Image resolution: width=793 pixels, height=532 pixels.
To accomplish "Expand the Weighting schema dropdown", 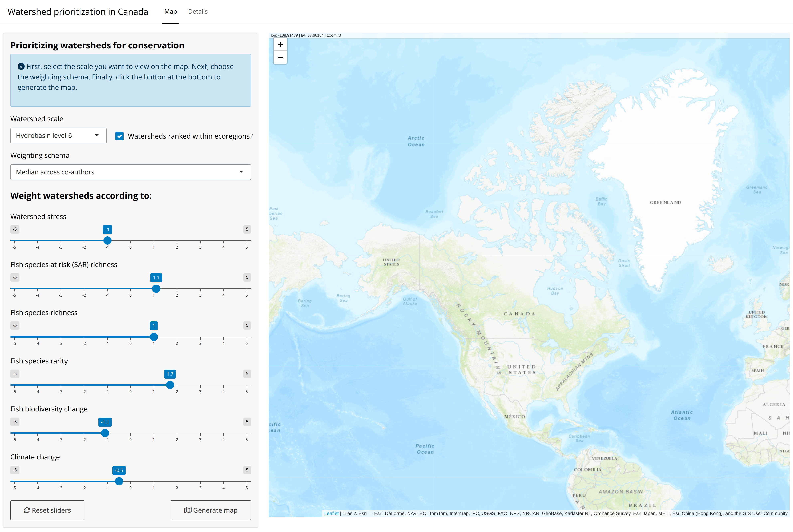I will tap(130, 172).
